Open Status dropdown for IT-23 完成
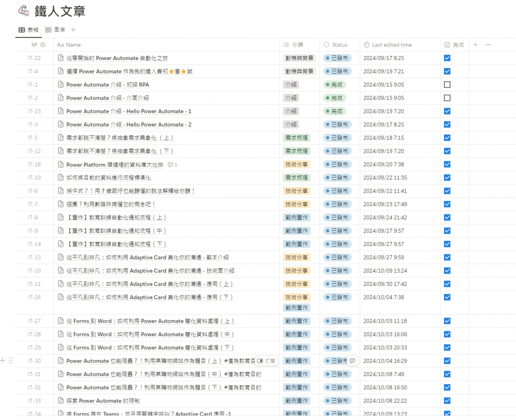The height and width of the screenshot is (420, 516). point(335,111)
